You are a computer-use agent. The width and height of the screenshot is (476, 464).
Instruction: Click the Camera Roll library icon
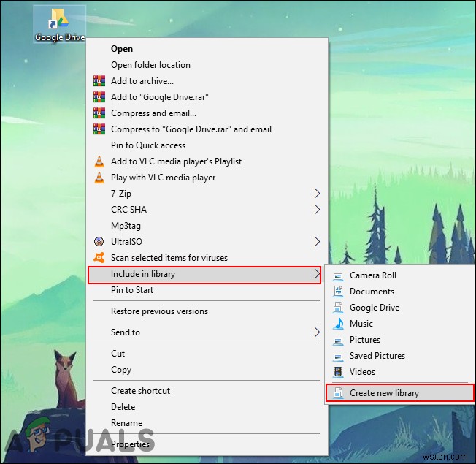(x=338, y=276)
